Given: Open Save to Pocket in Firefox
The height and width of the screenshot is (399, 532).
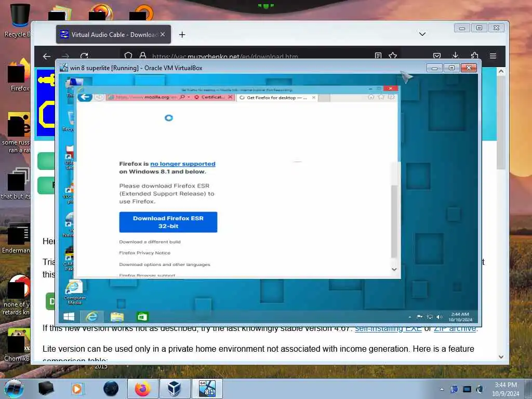Looking at the screenshot, I should click(x=437, y=56).
